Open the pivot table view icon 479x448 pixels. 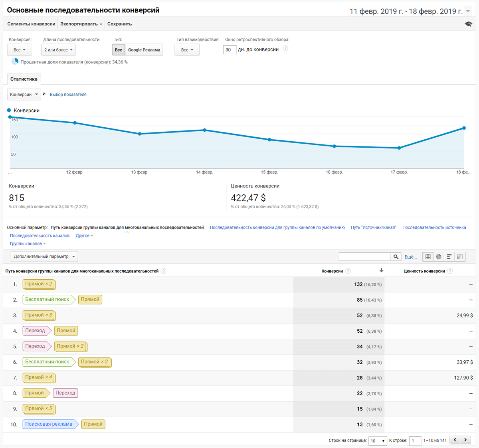[460, 257]
